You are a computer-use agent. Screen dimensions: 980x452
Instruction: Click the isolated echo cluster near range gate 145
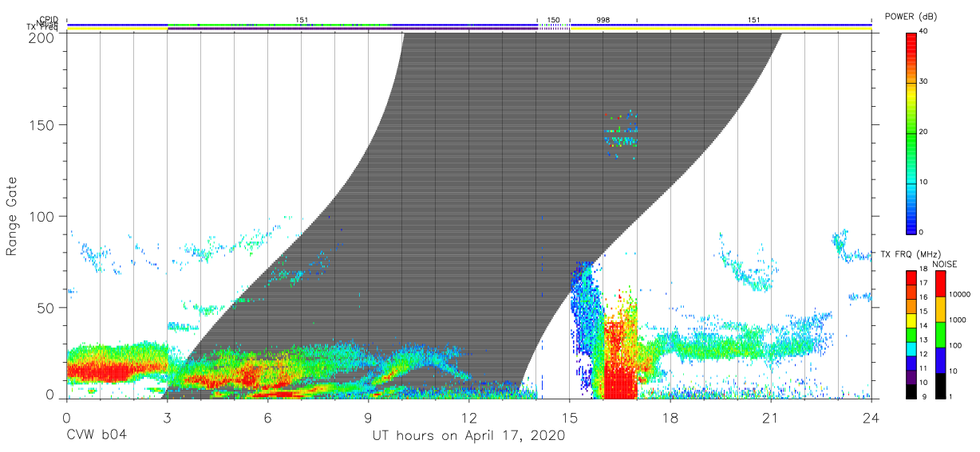[x=622, y=134]
